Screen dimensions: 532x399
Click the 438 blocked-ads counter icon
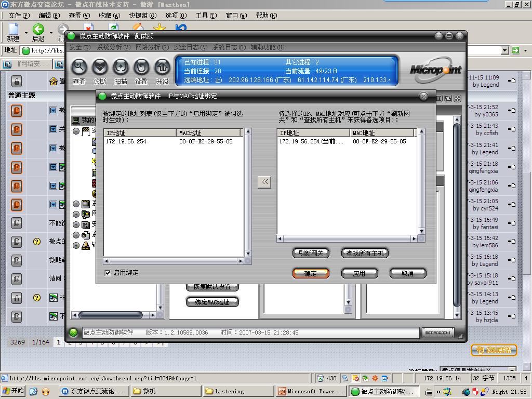click(320, 378)
